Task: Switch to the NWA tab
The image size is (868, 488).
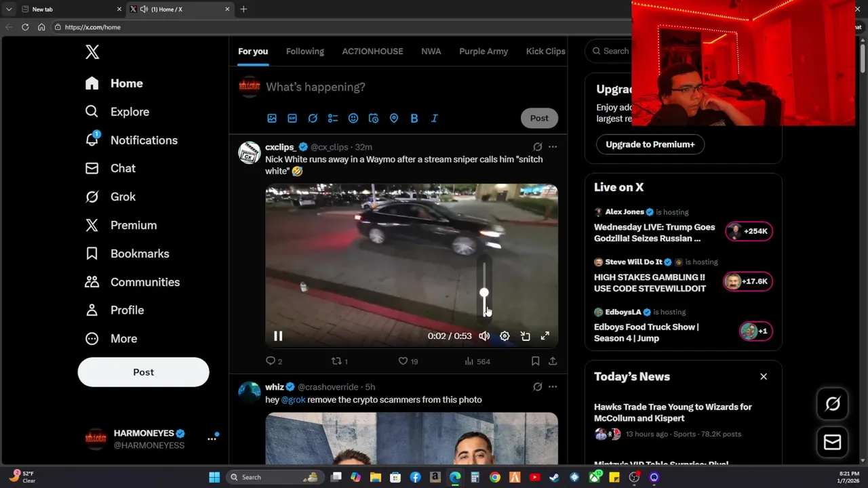Action: click(431, 52)
